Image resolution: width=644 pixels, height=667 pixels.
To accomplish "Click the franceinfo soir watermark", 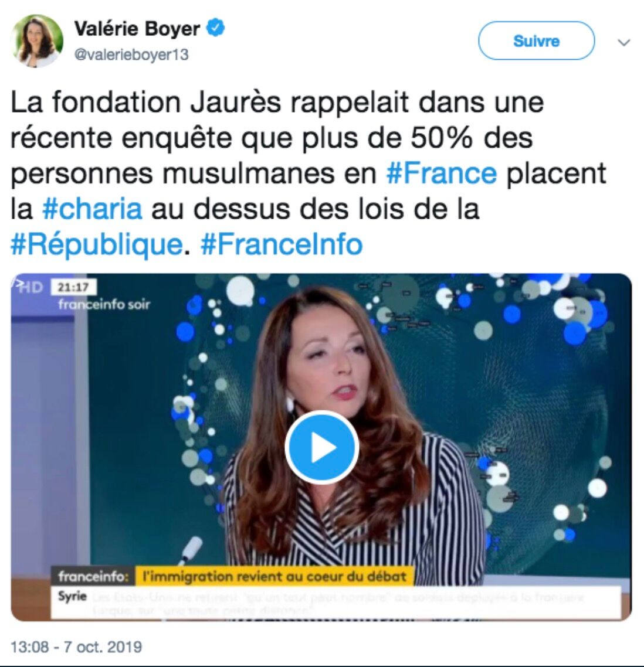I will click(x=104, y=305).
